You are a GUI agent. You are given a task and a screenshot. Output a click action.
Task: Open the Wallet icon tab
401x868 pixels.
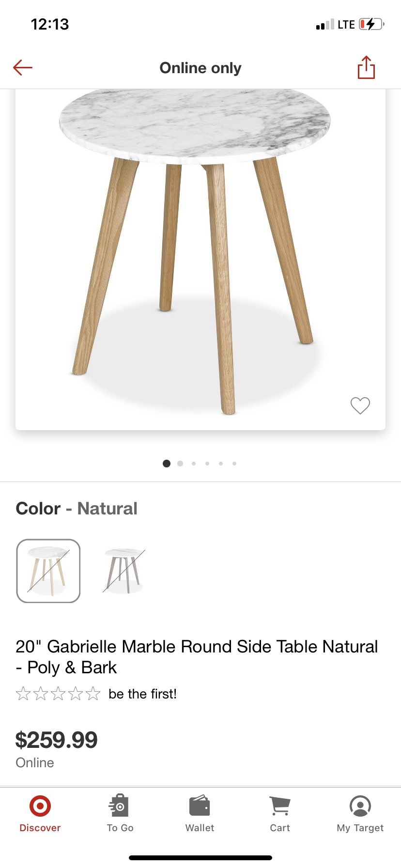coord(200,814)
